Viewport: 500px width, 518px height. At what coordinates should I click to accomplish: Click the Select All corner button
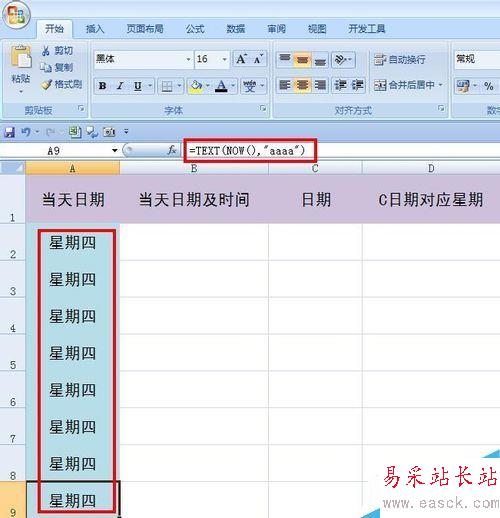tap(13, 168)
